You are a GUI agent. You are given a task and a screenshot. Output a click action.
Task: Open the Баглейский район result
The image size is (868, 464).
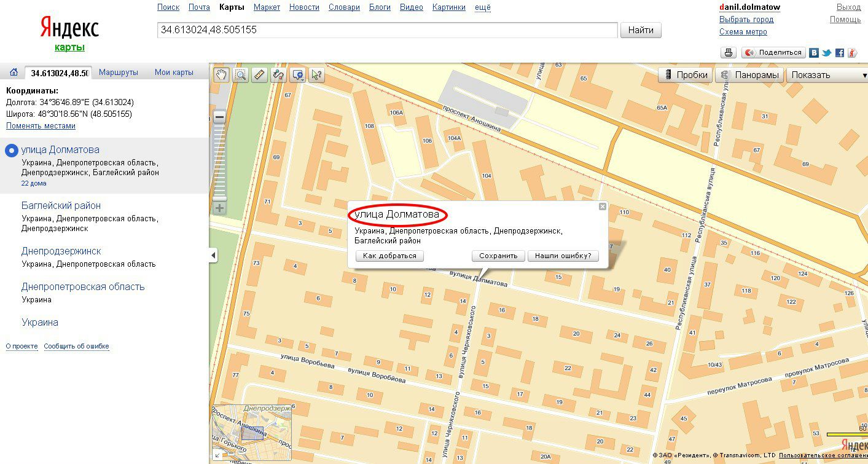tap(61, 206)
